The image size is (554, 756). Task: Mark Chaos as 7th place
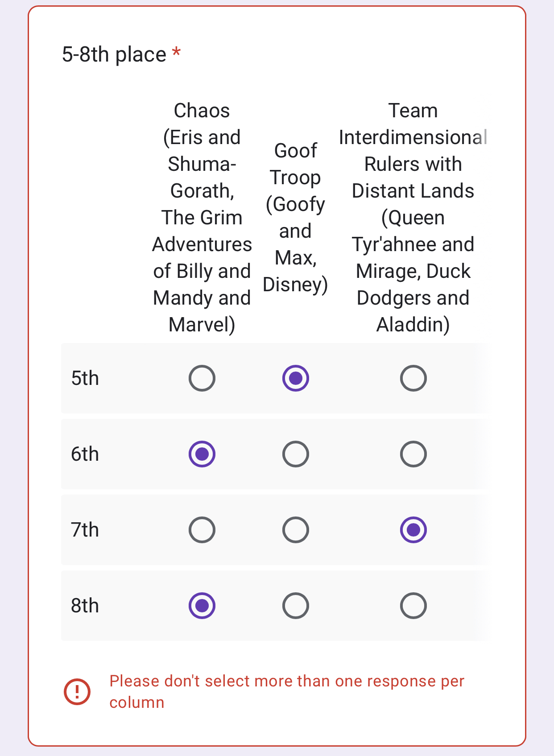click(202, 530)
